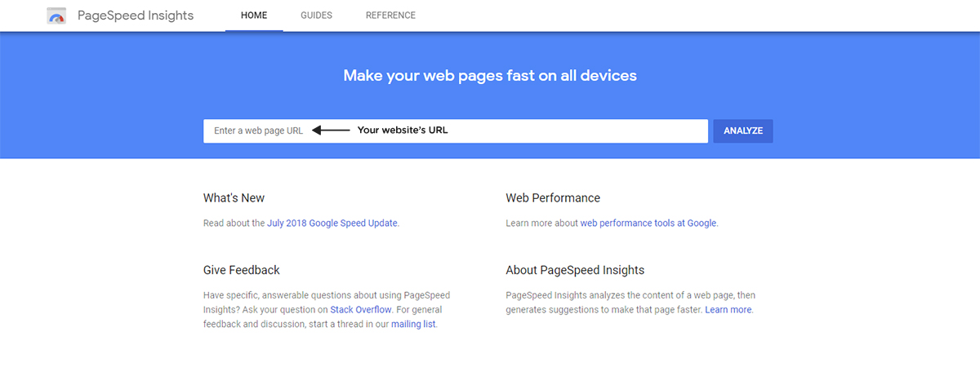The height and width of the screenshot is (385, 980).
Task: Open the GUIDES tab
Action: (316, 15)
